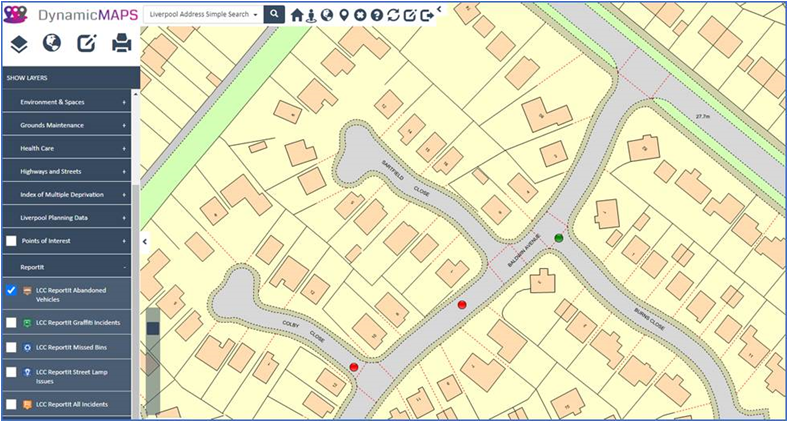This screenshot has height=423, width=789.
Task: Check LCC ReportIt All Incidents checkbox
Action: pos(11,404)
